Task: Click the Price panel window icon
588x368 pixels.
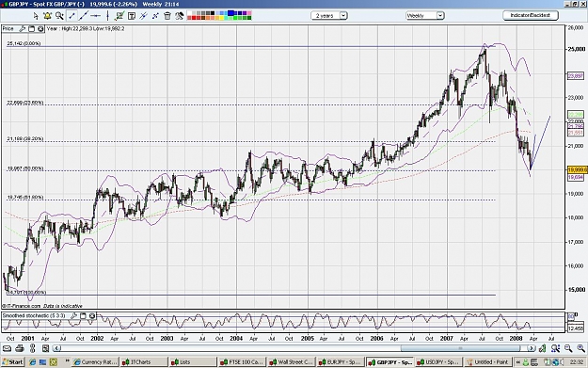Action: [31, 28]
